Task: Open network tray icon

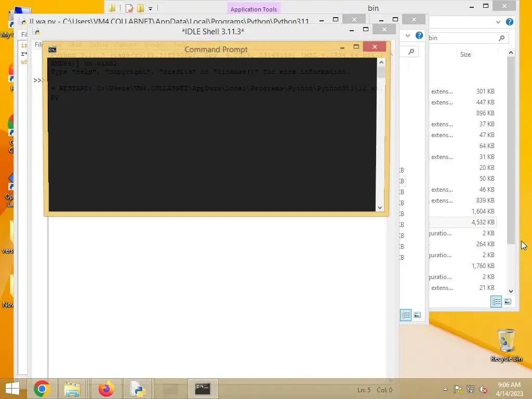Action: [471, 389]
